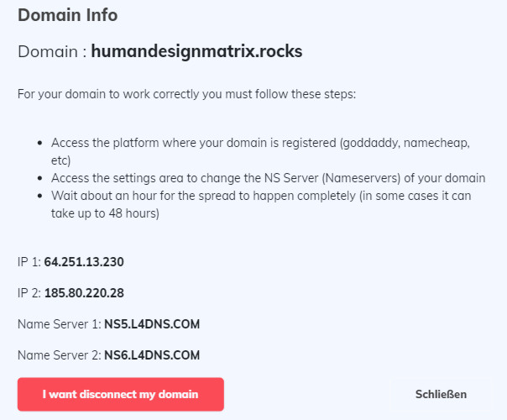Click the 'For your domain to work correctly' sentence
Image resolution: width=507 pixels, height=420 pixels.
pyautogui.click(x=186, y=93)
